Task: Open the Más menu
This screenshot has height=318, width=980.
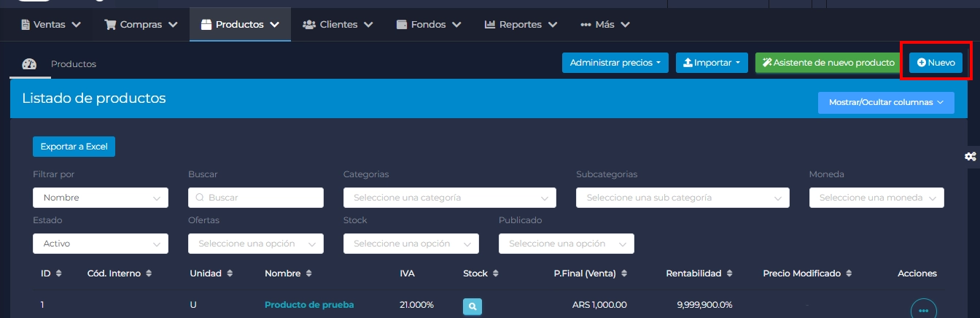Action: pyautogui.click(x=605, y=24)
